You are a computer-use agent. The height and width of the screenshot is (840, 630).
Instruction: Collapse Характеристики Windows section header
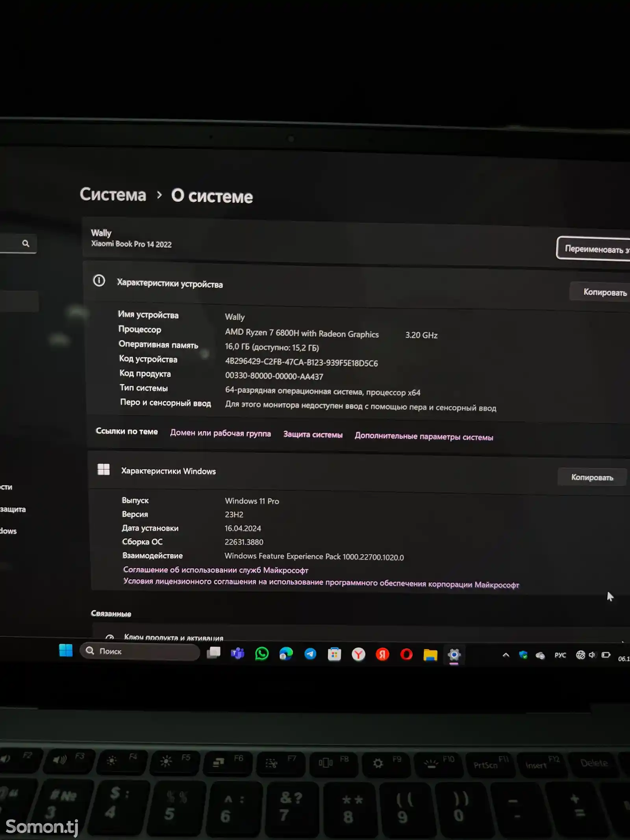click(358, 473)
